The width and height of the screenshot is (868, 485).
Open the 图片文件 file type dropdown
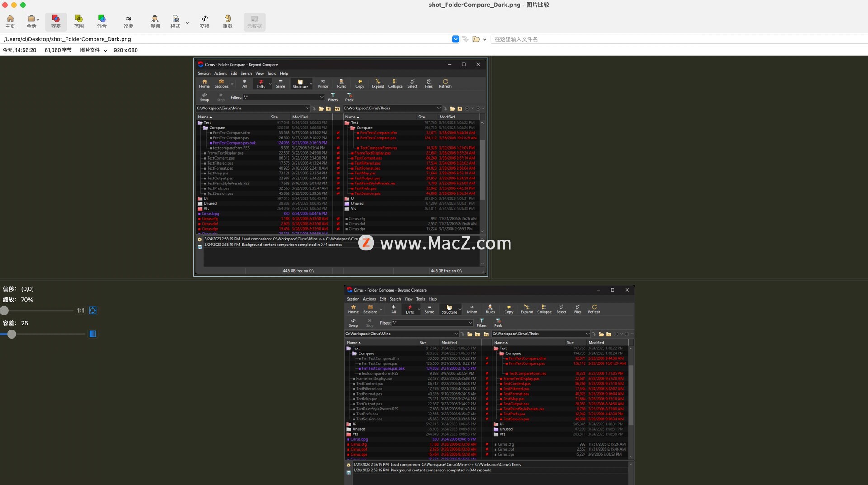[94, 50]
